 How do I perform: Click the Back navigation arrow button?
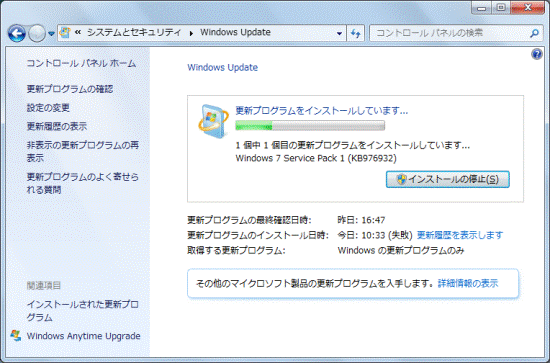[x=16, y=34]
